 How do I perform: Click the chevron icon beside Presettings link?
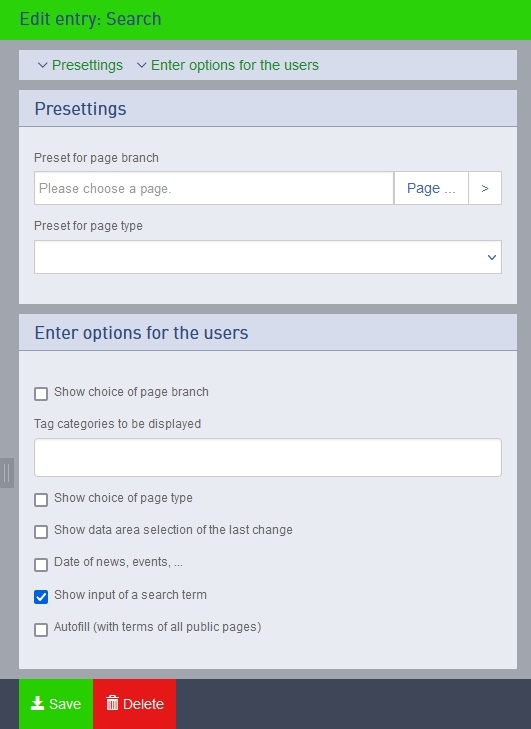pos(42,65)
